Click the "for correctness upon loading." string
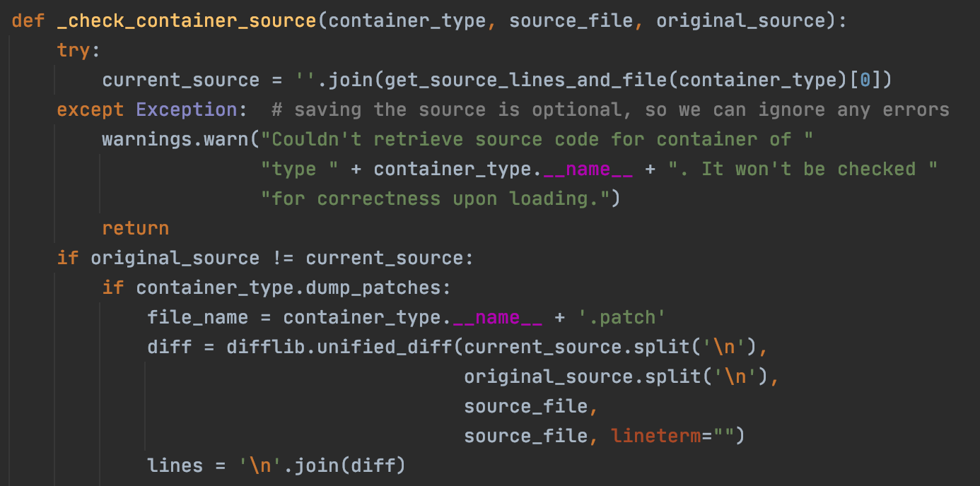 pyautogui.click(x=434, y=198)
